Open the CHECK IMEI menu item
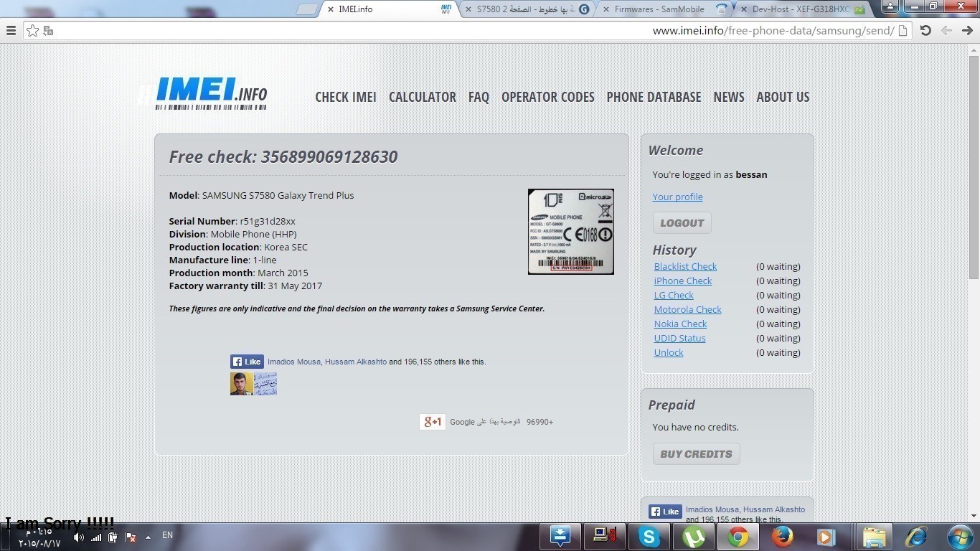 click(x=346, y=97)
